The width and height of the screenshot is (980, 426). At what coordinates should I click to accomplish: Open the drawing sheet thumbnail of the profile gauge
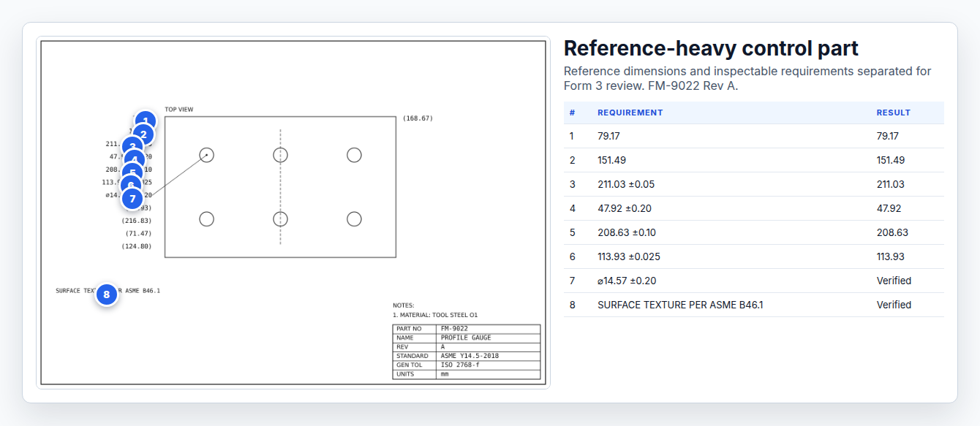coord(293,213)
